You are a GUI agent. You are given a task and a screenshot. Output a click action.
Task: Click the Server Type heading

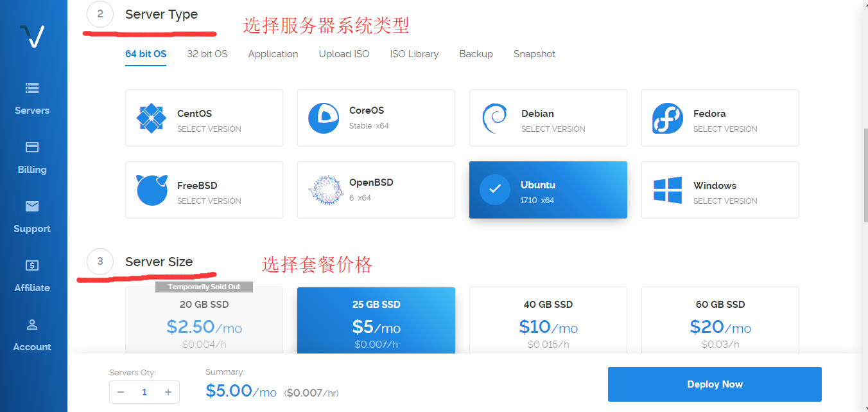point(162,14)
